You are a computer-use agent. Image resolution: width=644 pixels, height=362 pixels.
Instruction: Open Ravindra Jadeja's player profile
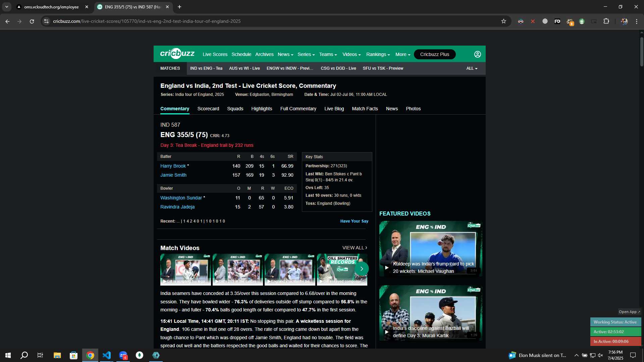177,207
